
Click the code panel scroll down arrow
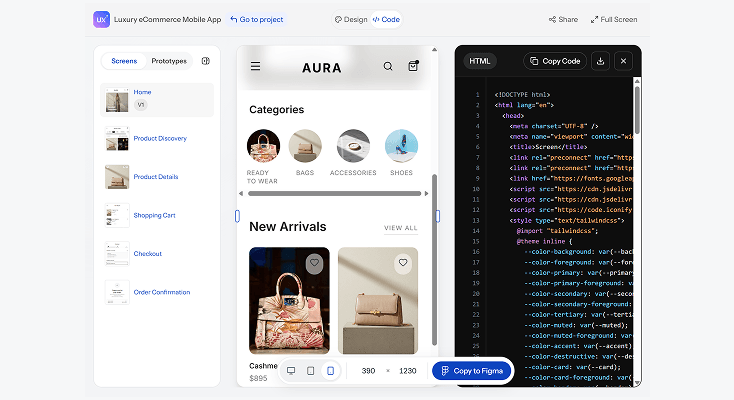pos(637,383)
